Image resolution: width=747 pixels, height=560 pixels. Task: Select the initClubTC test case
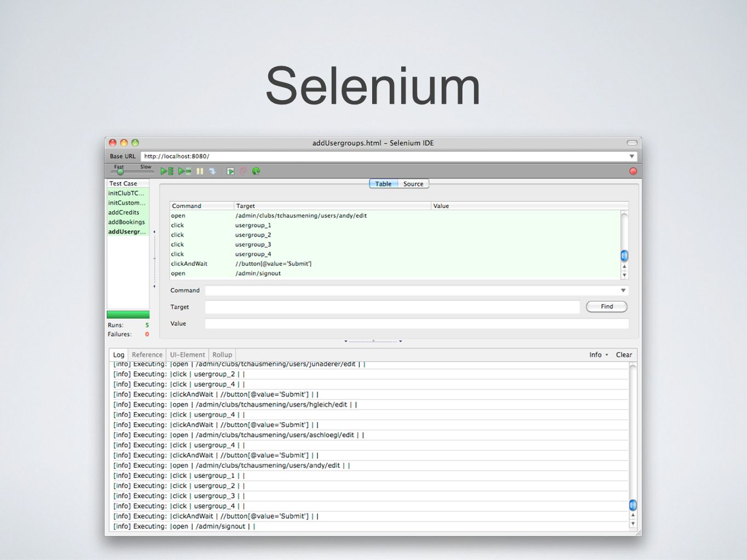pos(128,193)
